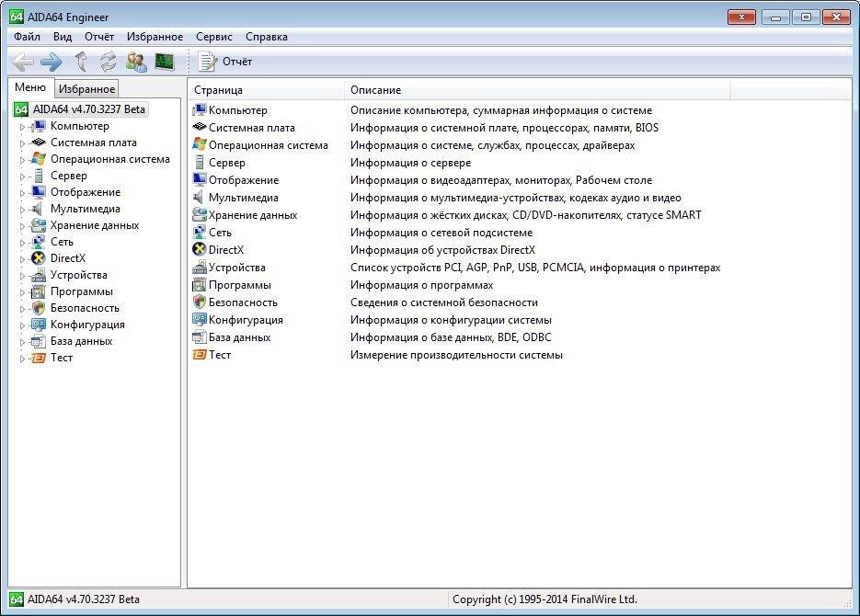Expand the Мультимедиа tree node
The width and height of the screenshot is (860, 616).
coord(22,210)
